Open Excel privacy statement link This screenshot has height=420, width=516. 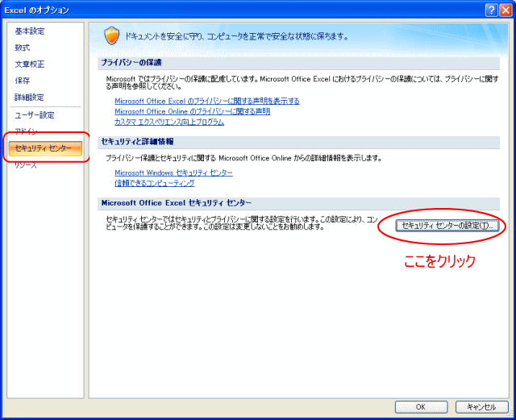(x=207, y=101)
